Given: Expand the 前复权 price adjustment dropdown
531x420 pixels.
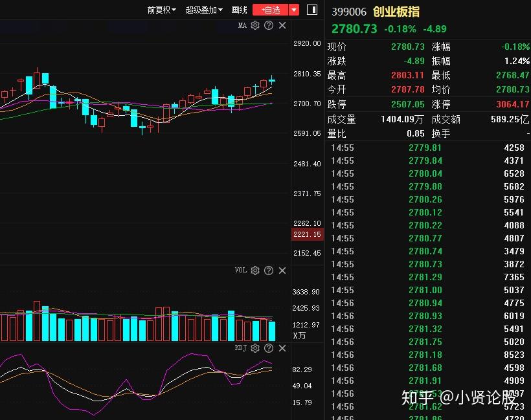Looking at the screenshot, I should click(x=161, y=10).
